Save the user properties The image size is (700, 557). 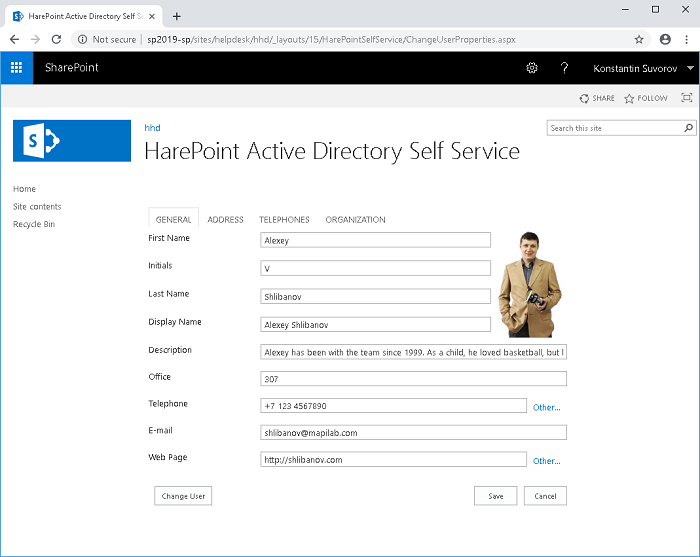tap(496, 496)
